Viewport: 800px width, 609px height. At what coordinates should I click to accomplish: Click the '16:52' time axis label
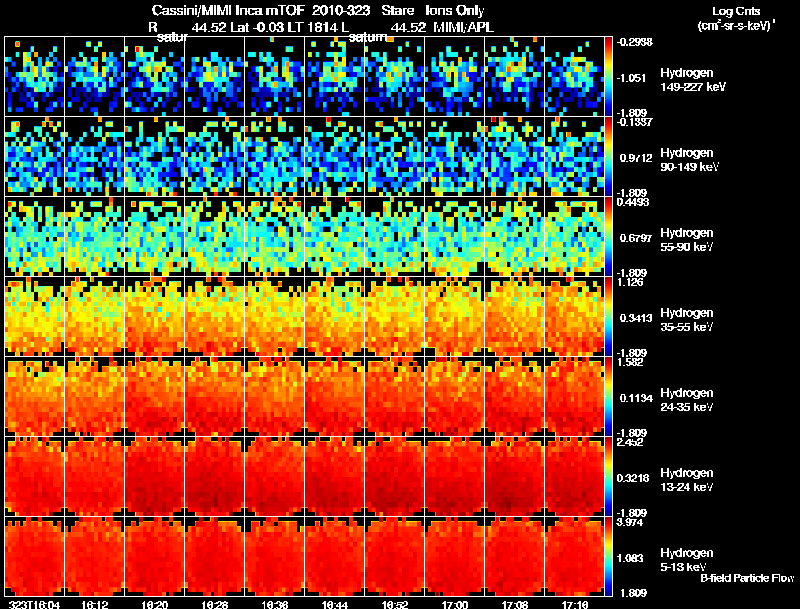(394, 604)
